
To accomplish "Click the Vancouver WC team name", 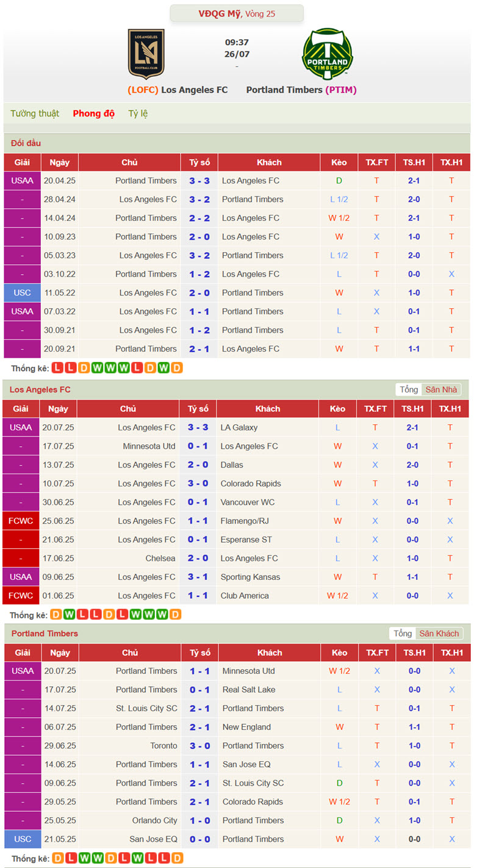I will coord(248,502).
